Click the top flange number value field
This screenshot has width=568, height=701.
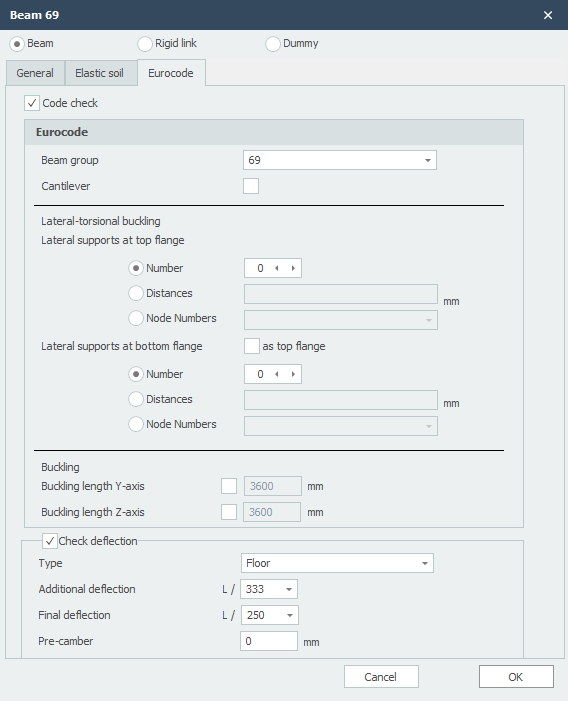tap(260, 268)
